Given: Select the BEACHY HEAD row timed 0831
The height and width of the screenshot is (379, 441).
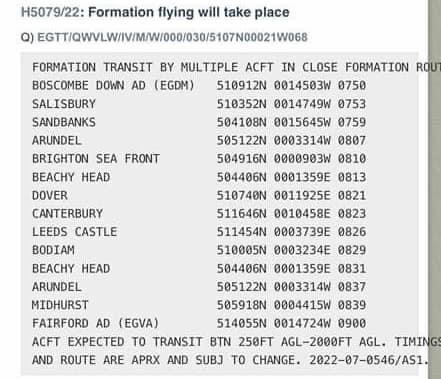Looking at the screenshot, I should coord(199,269).
